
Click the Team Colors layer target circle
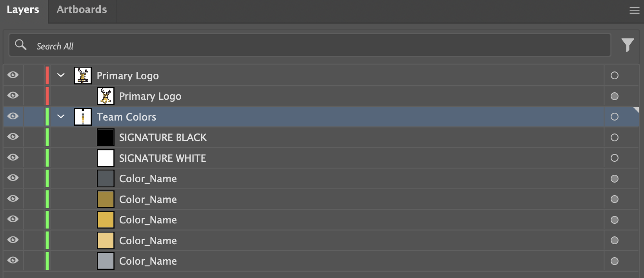(x=614, y=117)
